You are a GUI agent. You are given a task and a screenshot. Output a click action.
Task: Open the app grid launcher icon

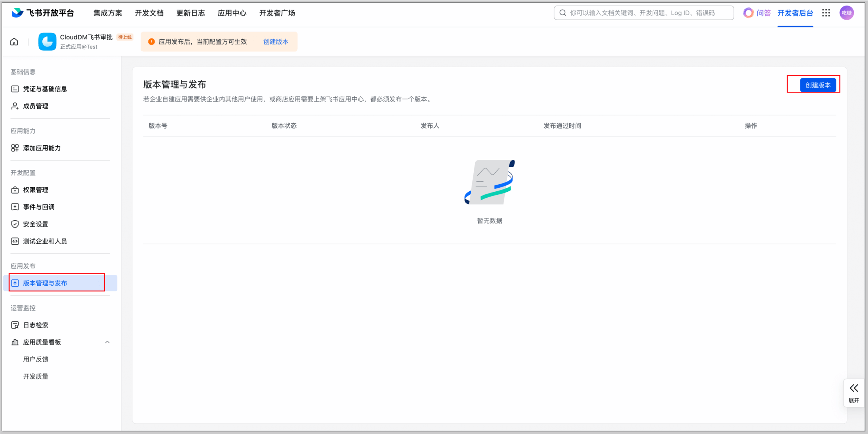[x=826, y=13]
